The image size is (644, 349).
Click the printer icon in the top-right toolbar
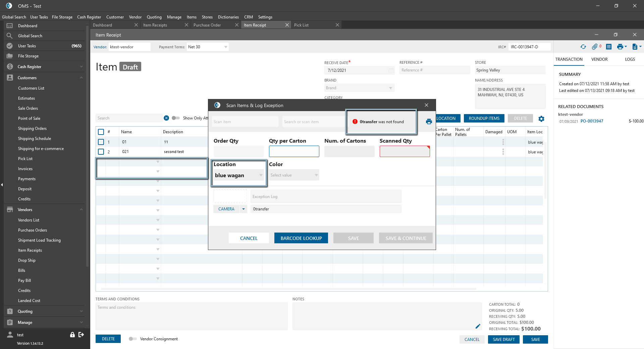[x=620, y=47]
